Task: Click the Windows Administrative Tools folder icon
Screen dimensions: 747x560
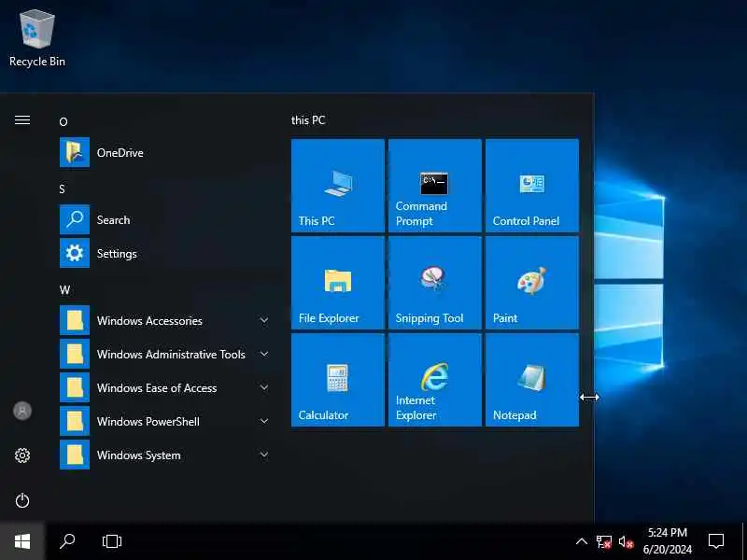Action: [75, 355]
